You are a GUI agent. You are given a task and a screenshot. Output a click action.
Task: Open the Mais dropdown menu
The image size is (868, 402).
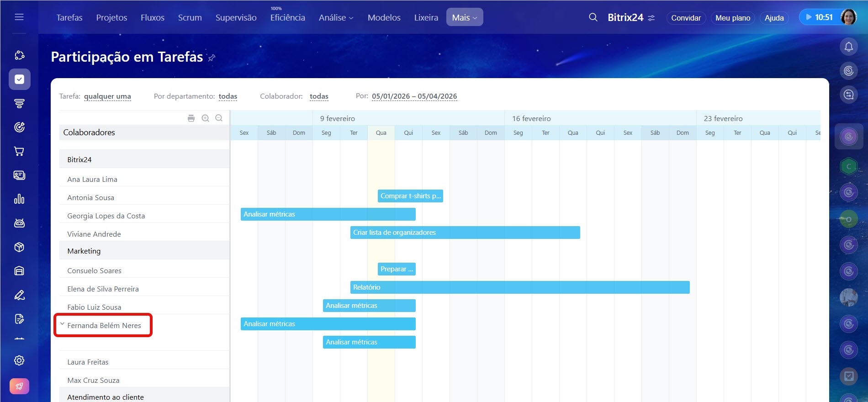pos(464,17)
